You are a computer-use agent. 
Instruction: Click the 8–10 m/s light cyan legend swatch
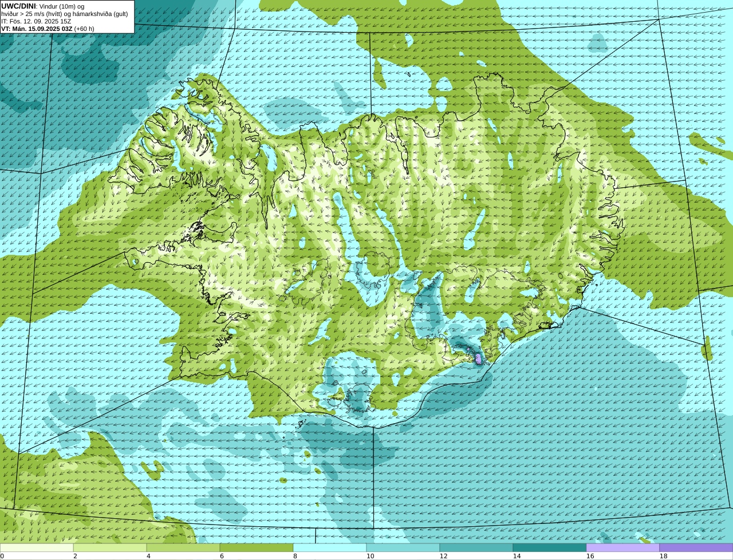tap(330, 547)
